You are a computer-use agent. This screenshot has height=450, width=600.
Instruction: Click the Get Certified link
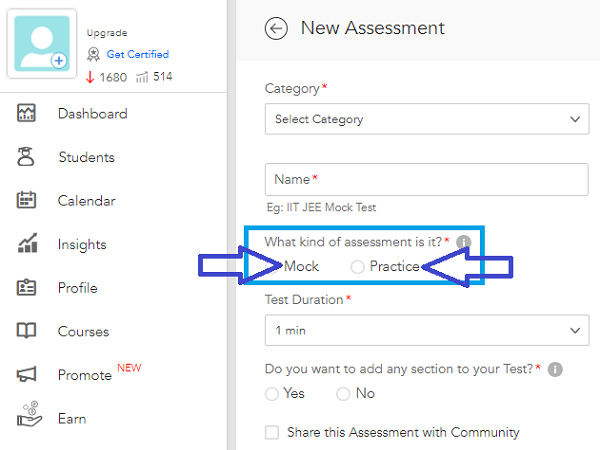pos(138,54)
